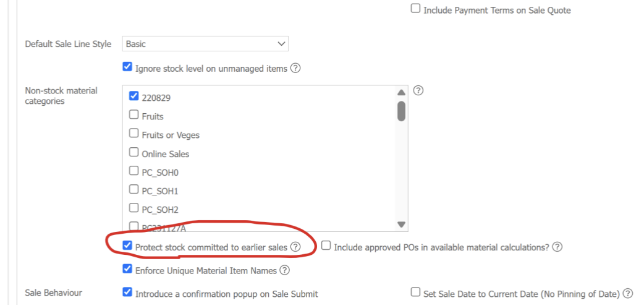644x308 pixels.
Task: Click the categories list scrollbar thumb
Action: pyautogui.click(x=402, y=111)
